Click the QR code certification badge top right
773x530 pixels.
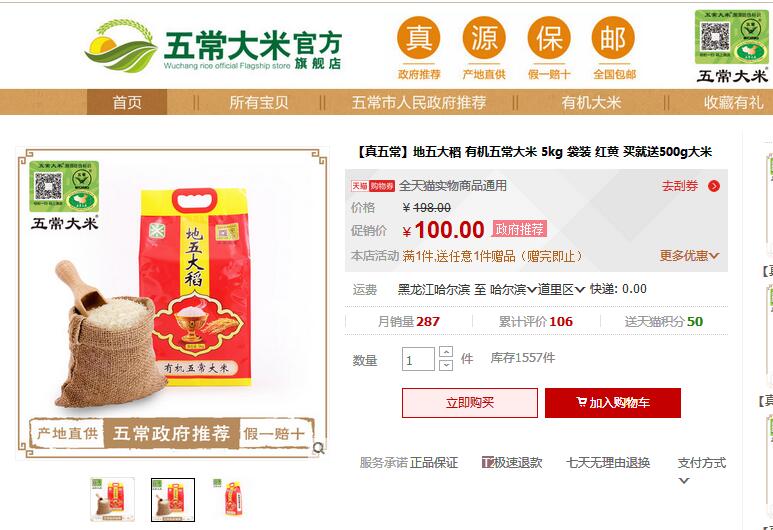tap(732, 37)
